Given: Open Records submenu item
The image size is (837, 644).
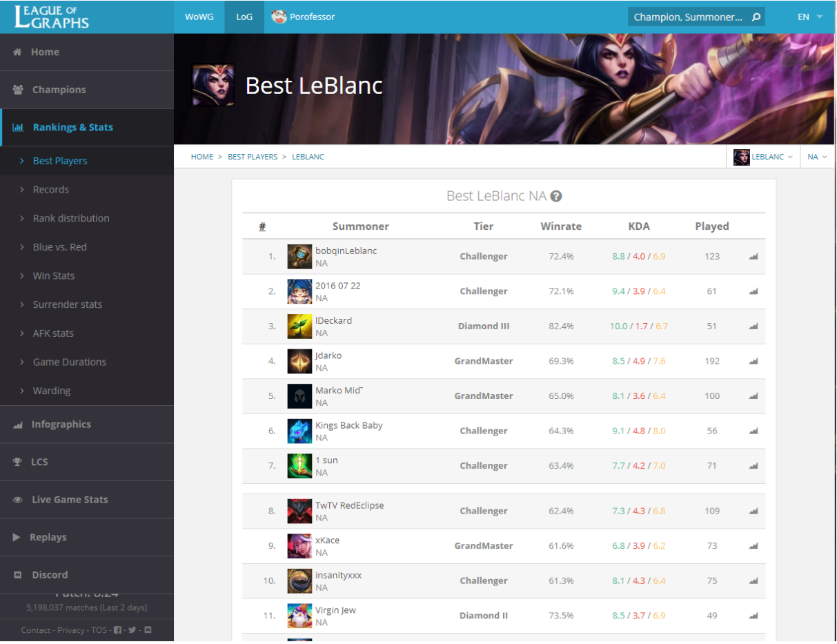Looking at the screenshot, I should [x=51, y=189].
